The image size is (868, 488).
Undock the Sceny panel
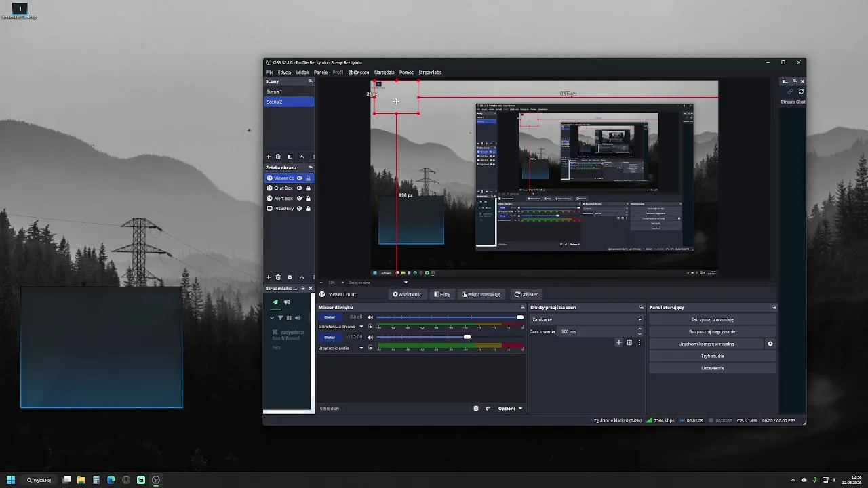(x=311, y=81)
